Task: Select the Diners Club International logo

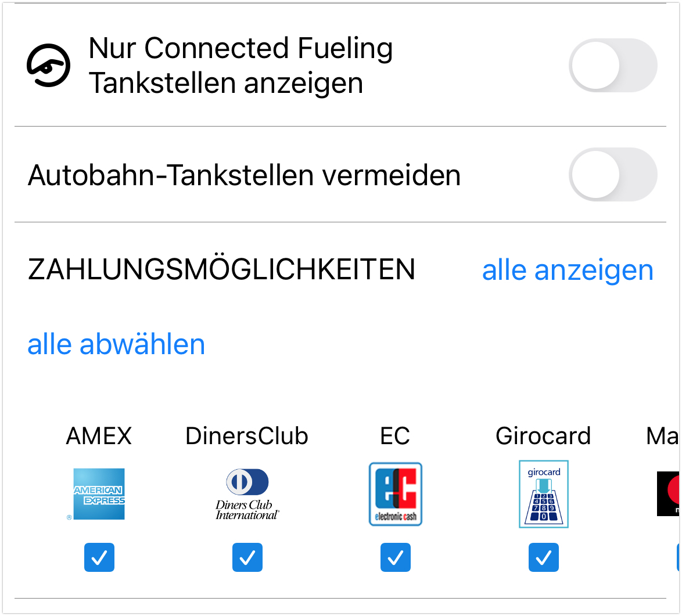Action: pos(247,494)
